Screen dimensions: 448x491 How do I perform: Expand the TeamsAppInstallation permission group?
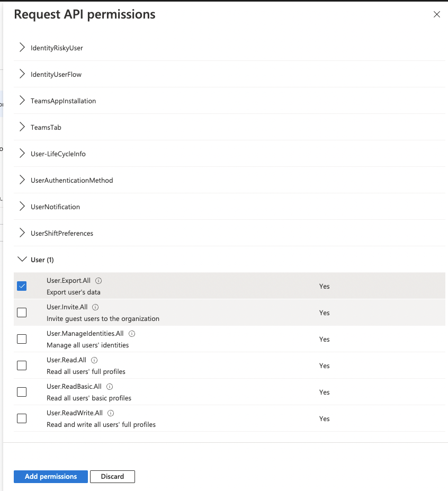tap(22, 101)
